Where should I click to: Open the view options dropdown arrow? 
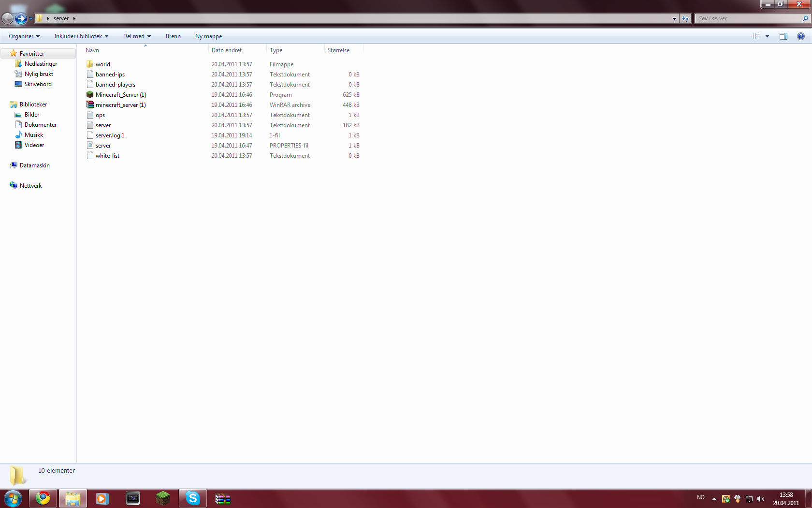[x=767, y=36]
